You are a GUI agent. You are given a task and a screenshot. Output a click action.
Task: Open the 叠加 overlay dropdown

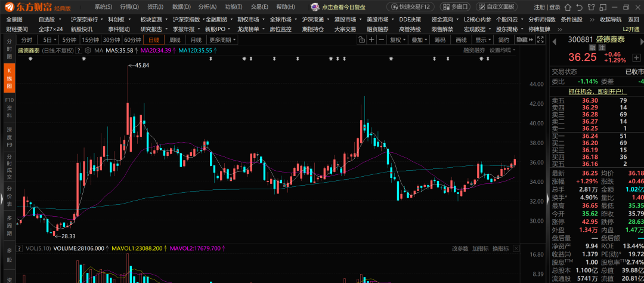(x=419, y=40)
